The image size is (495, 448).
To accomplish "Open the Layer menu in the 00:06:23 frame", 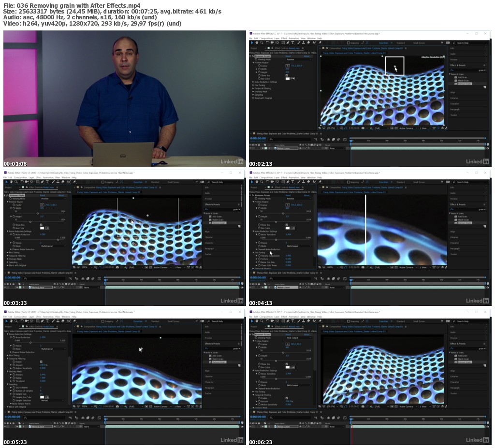I will click(x=277, y=317).
